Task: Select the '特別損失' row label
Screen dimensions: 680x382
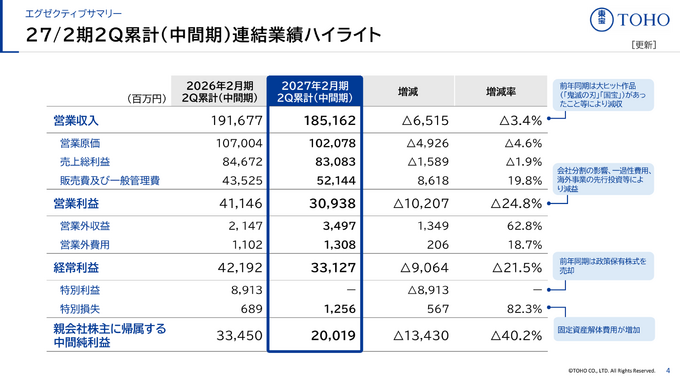Action: [80, 309]
